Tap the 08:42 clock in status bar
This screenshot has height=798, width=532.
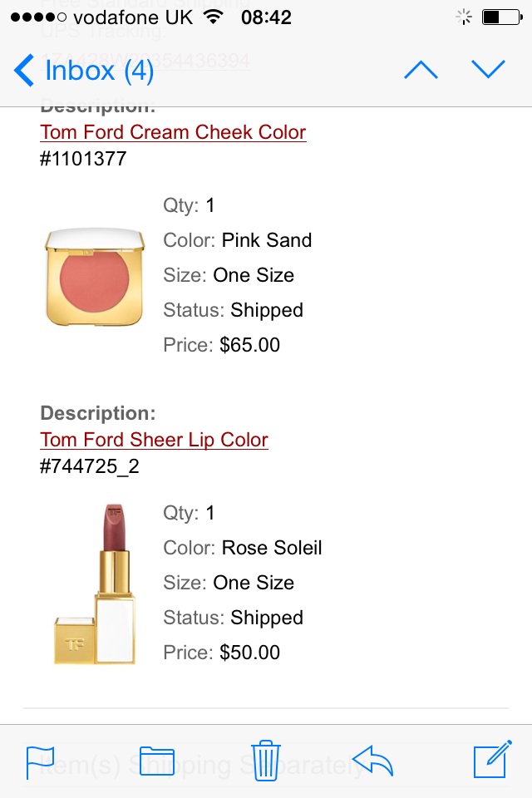pos(266,17)
